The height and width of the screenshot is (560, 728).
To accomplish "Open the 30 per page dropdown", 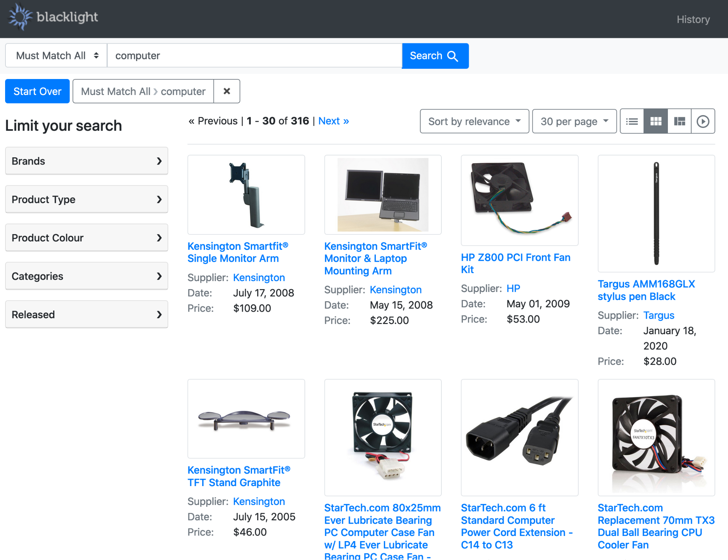I will point(574,121).
